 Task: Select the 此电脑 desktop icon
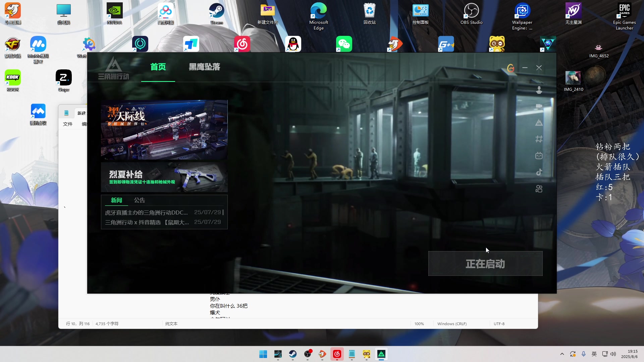64,14
